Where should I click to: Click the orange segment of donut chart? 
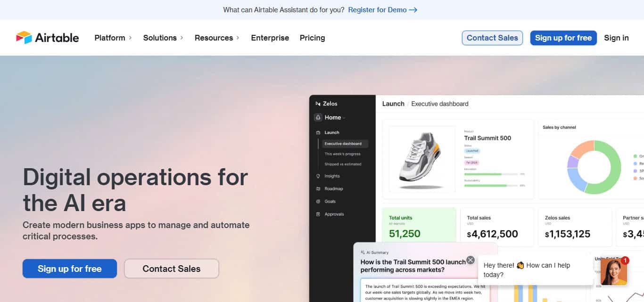point(582,148)
